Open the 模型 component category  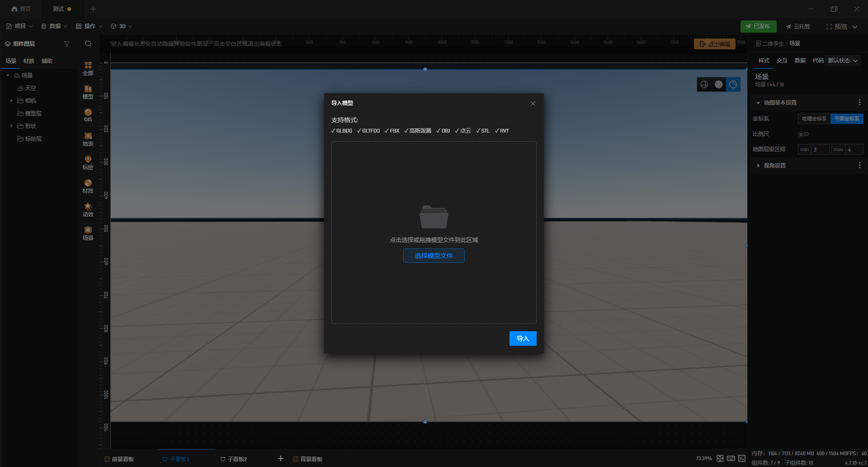pos(88,92)
